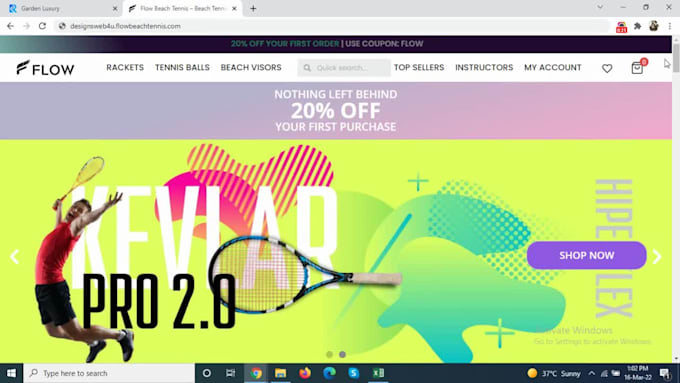View site information icon in address bar

coord(62,26)
